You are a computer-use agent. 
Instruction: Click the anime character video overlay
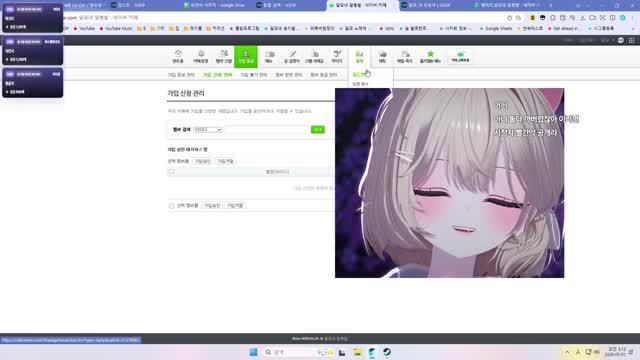[x=449, y=183]
